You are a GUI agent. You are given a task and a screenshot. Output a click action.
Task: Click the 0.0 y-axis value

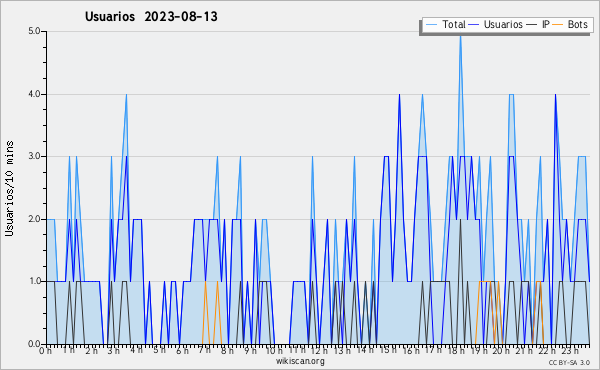(x=34, y=344)
